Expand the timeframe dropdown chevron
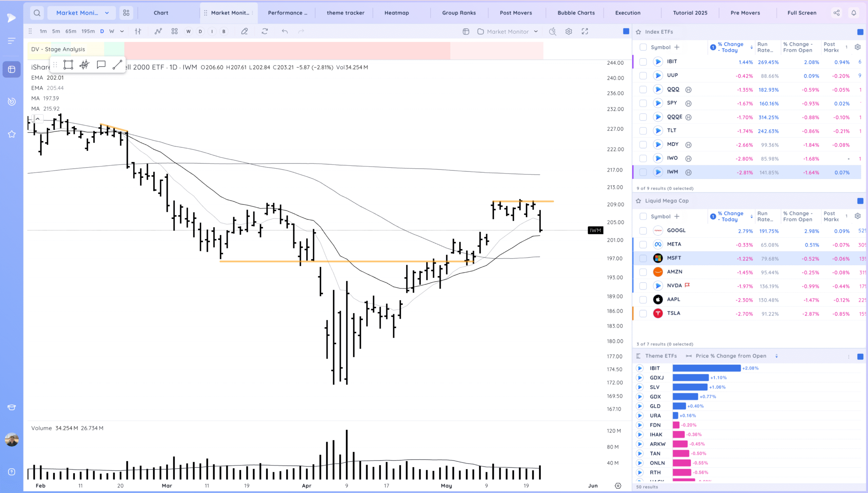868x493 pixels. pos(122,32)
